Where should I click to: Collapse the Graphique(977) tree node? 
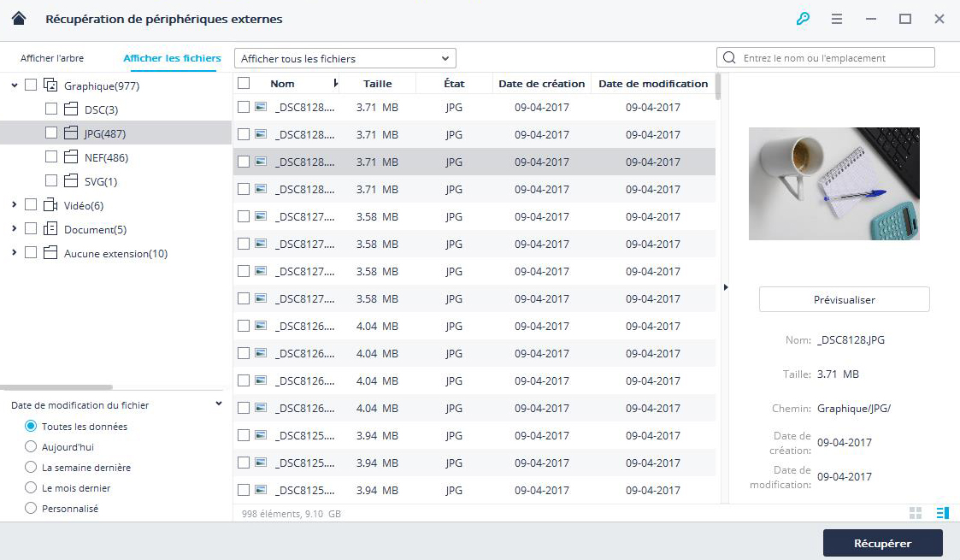coord(15,85)
